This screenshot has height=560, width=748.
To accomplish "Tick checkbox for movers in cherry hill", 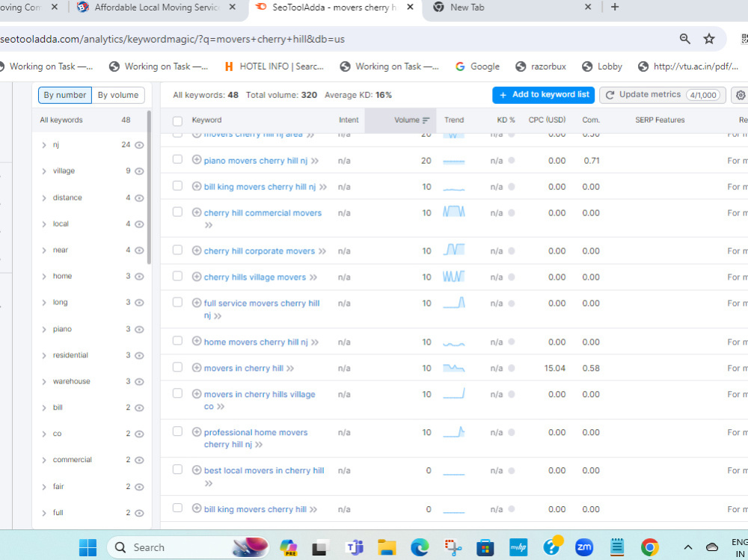I will tap(177, 367).
